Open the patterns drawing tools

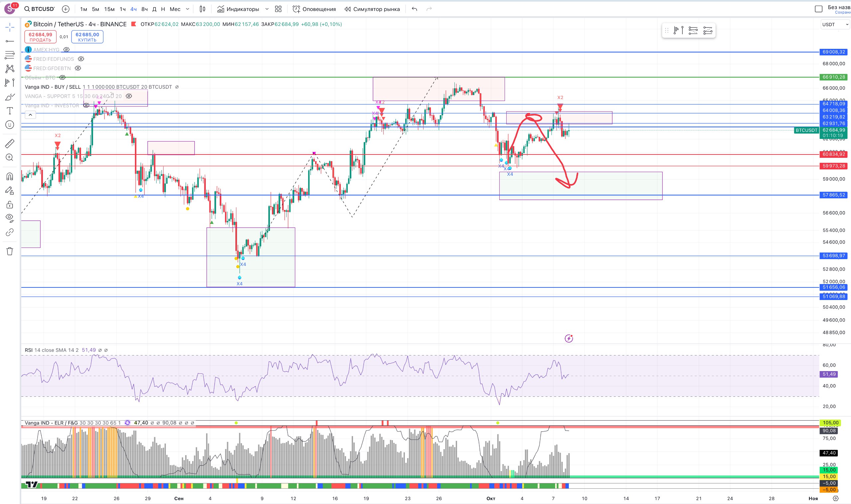pos(10,68)
